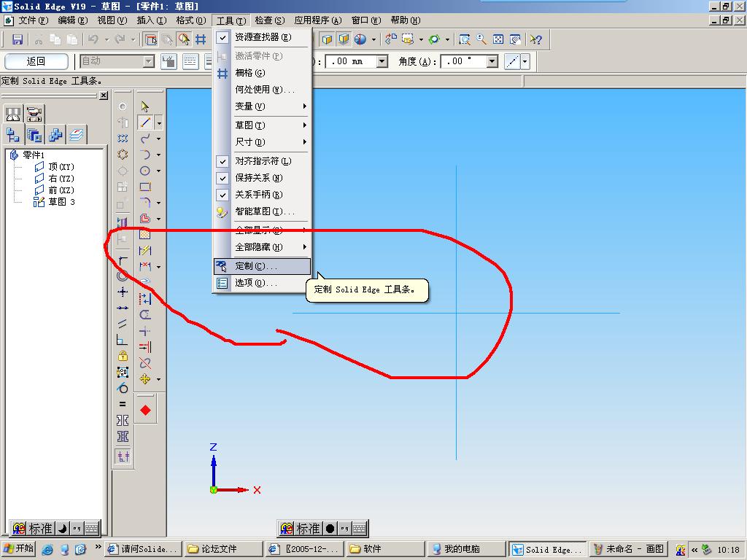Save the document with the floppy disk icon
Viewport: 747px width, 560px height.
[18, 39]
